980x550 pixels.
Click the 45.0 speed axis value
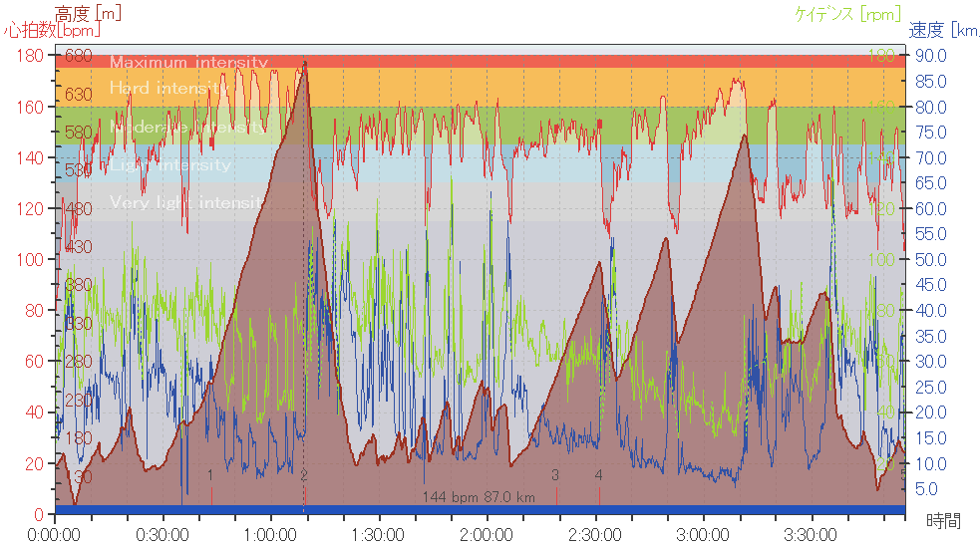click(x=931, y=285)
